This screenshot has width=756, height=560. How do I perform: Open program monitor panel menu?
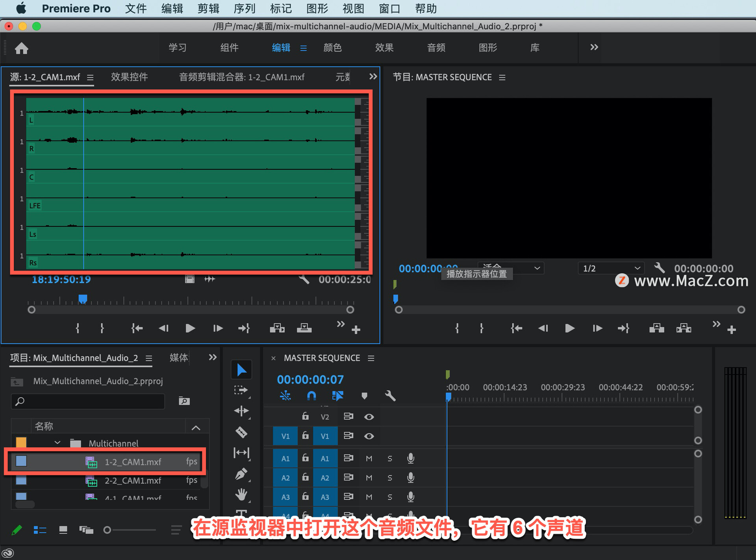502,78
